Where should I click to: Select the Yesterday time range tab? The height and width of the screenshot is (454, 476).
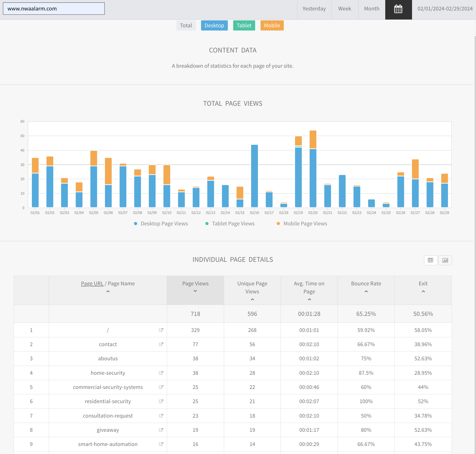click(x=314, y=9)
